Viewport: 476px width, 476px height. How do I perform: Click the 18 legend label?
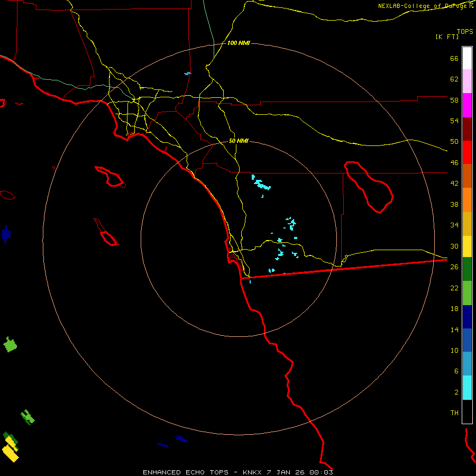click(454, 309)
